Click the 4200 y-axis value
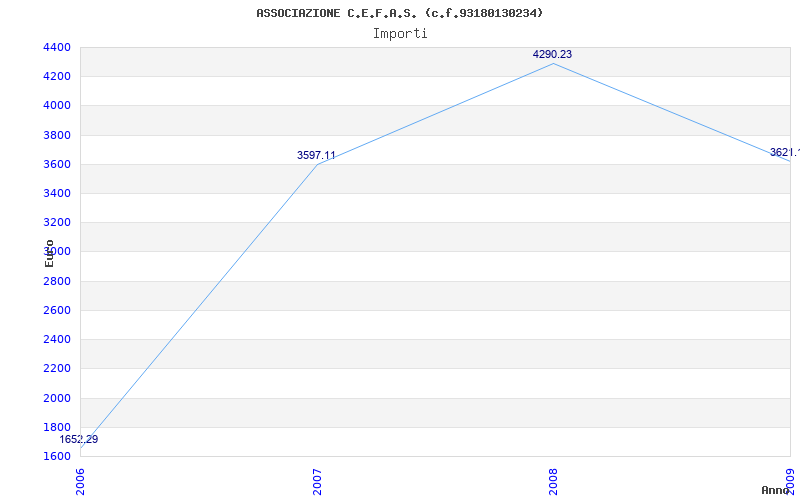This screenshot has height=500, width=800. click(57, 77)
